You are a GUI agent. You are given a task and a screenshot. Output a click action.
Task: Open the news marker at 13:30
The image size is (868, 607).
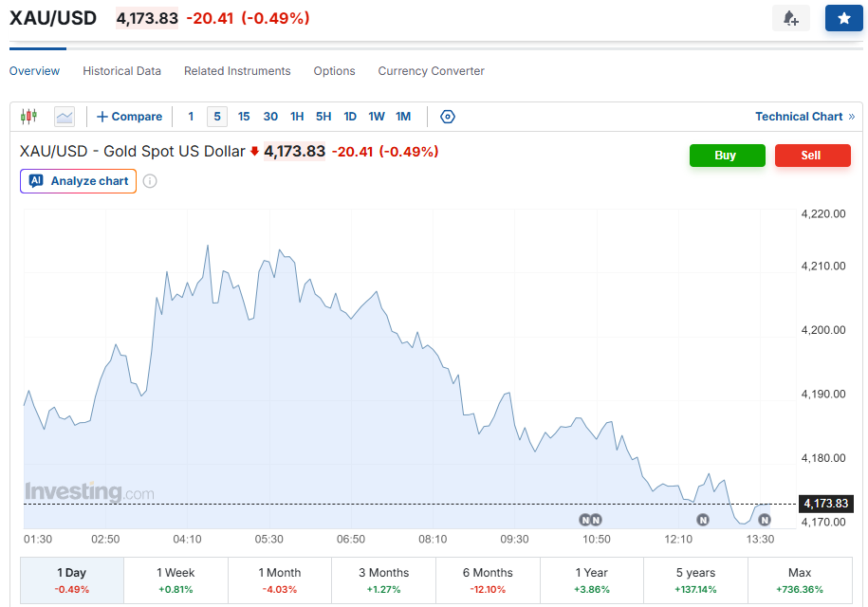pos(765,520)
